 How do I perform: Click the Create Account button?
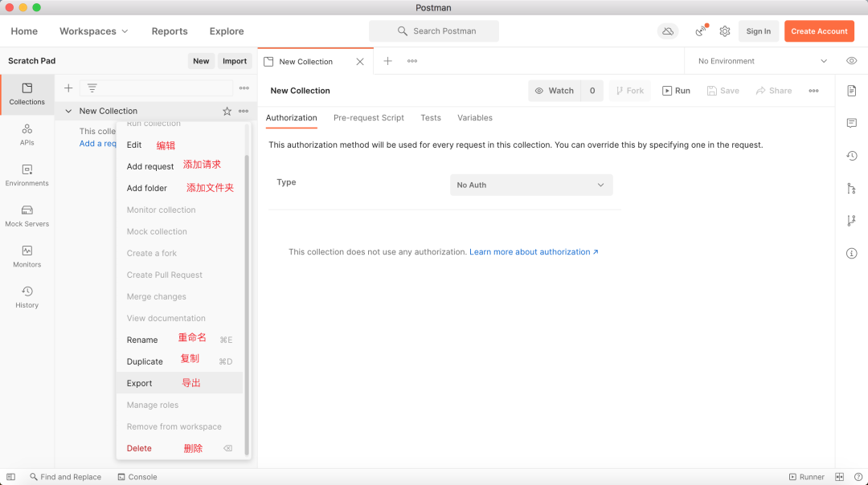tap(819, 31)
